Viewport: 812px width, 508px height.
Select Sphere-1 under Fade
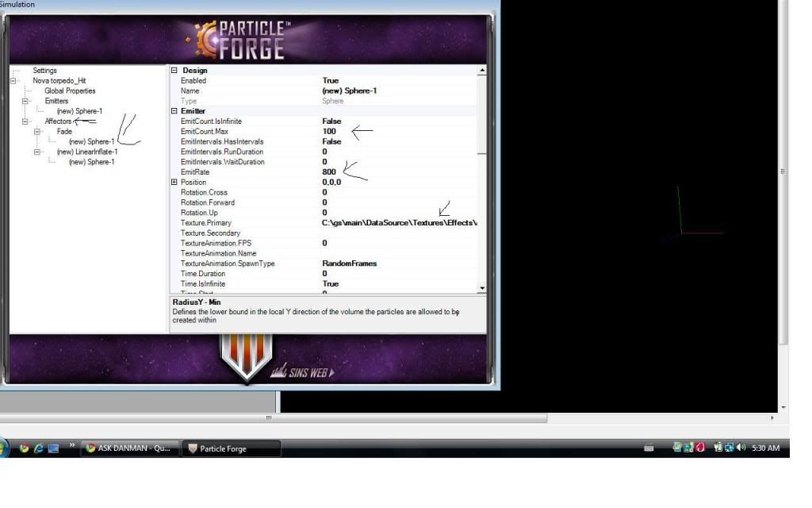92,141
